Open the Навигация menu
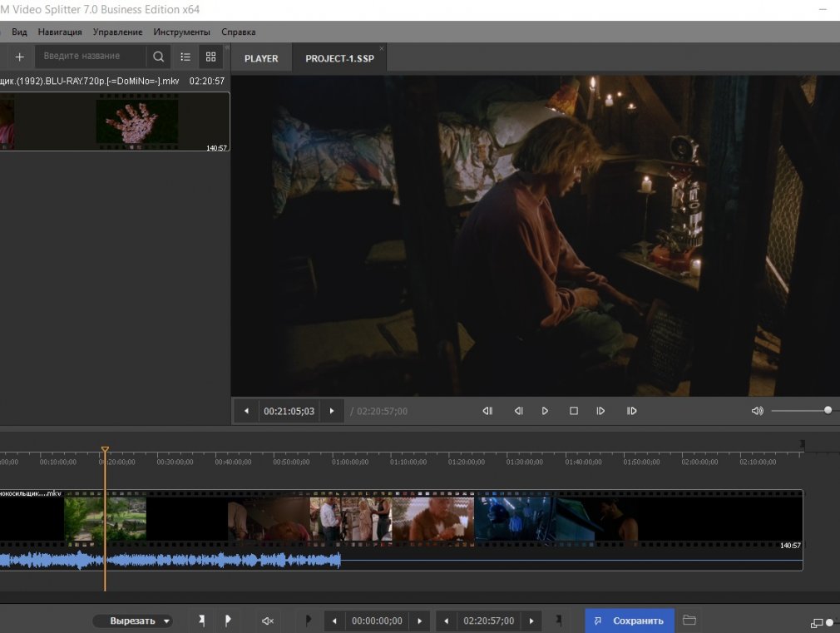Viewport: 840px width, 633px height. click(60, 32)
